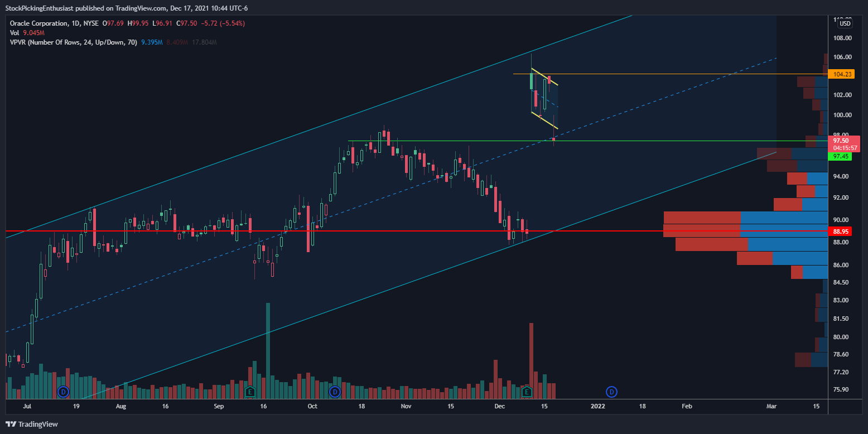Viewport: 868px width, 434px height.
Task: Click the 100.00 price axis label
Action: pyautogui.click(x=842, y=115)
